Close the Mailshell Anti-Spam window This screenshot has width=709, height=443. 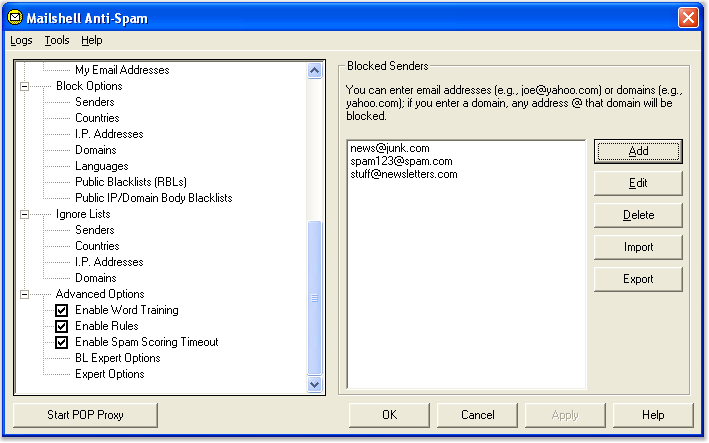[x=688, y=17]
